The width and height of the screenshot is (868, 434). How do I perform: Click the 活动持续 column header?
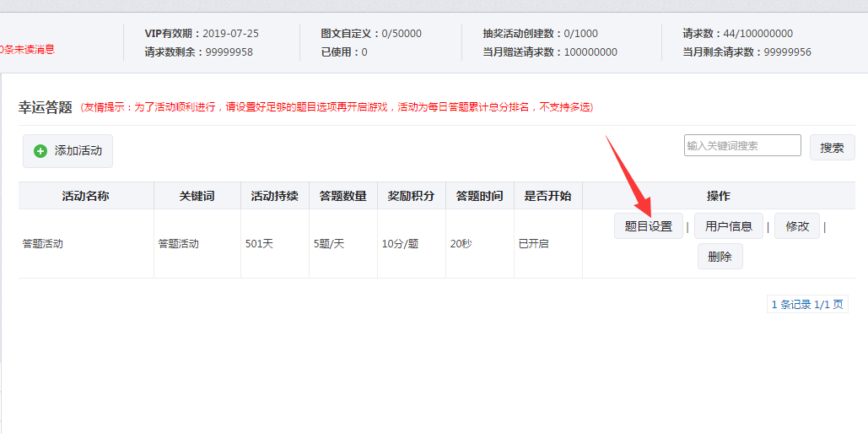click(275, 196)
